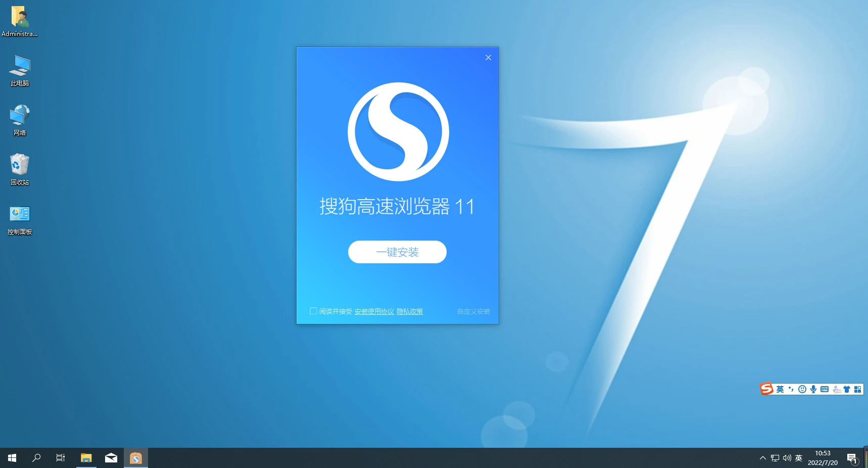The width and height of the screenshot is (868, 468).
Task: Start voice input with the microphone icon
Action: coord(813,389)
